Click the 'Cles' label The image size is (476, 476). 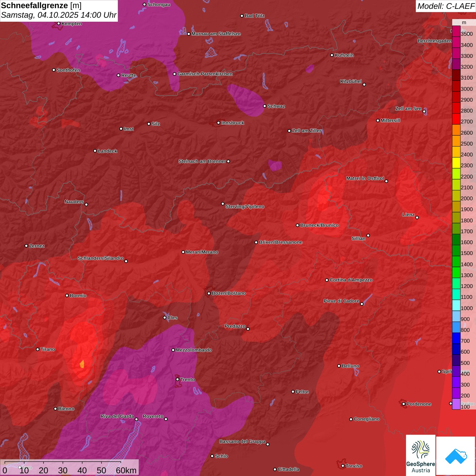tap(172, 318)
